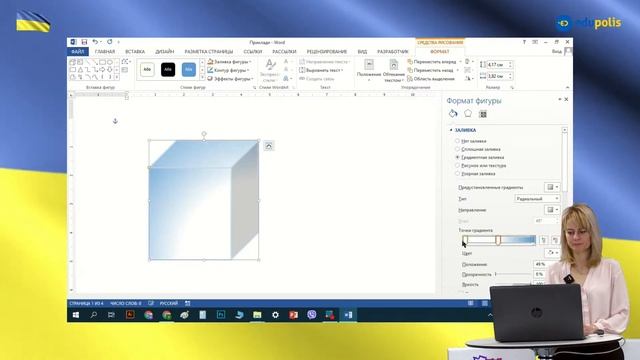Open the gradient Type (Тип) combo box

[537, 199]
